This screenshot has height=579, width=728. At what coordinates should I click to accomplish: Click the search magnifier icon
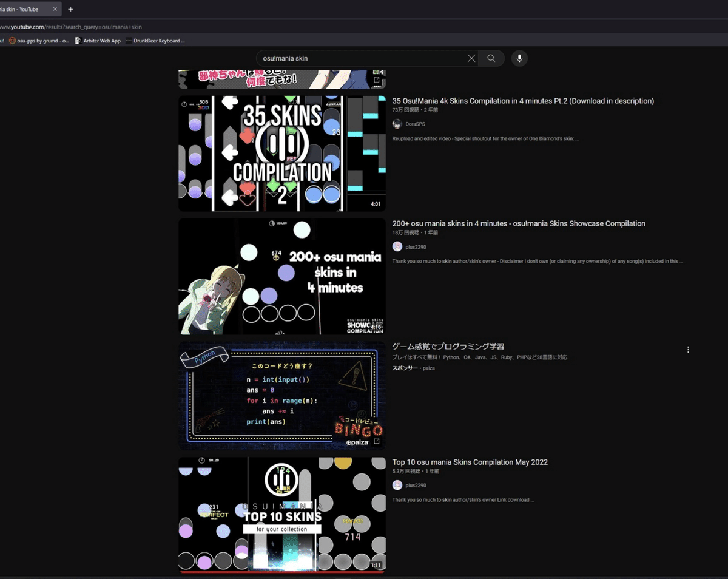491,58
